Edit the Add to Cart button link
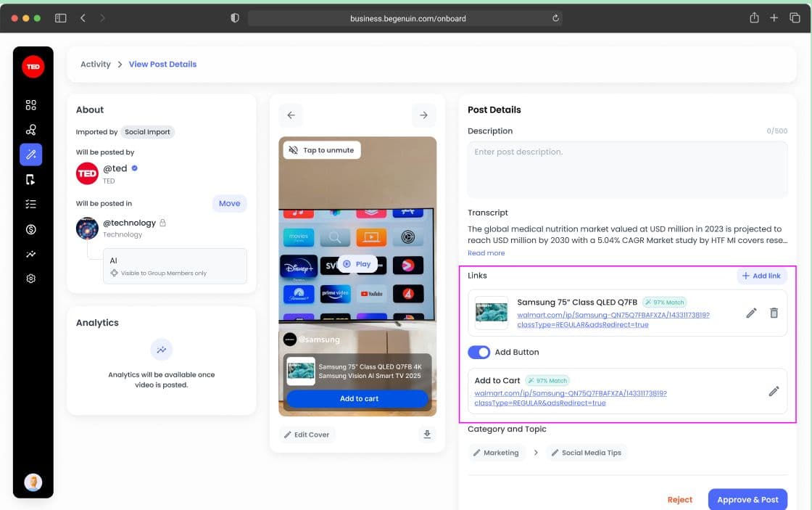 click(774, 391)
